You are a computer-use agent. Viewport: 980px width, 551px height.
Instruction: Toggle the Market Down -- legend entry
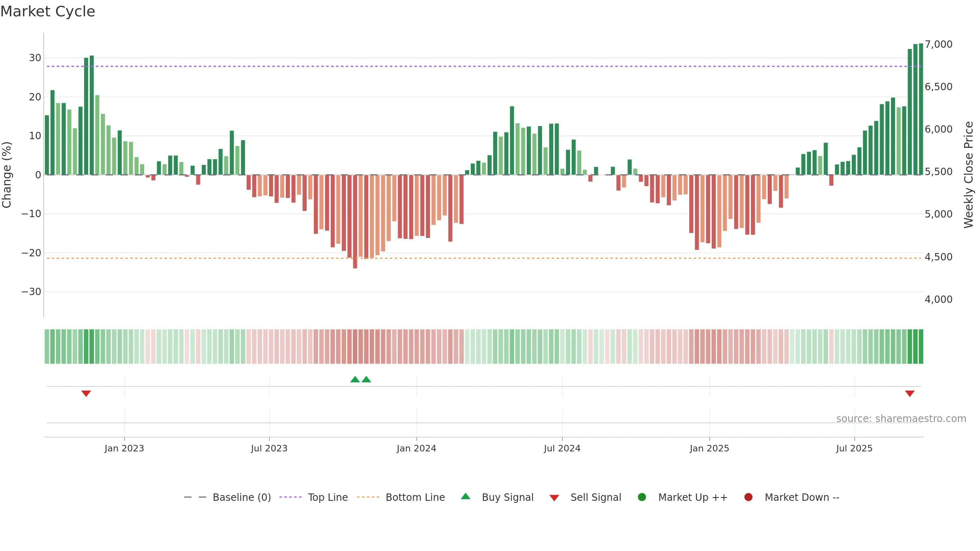pos(792,497)
